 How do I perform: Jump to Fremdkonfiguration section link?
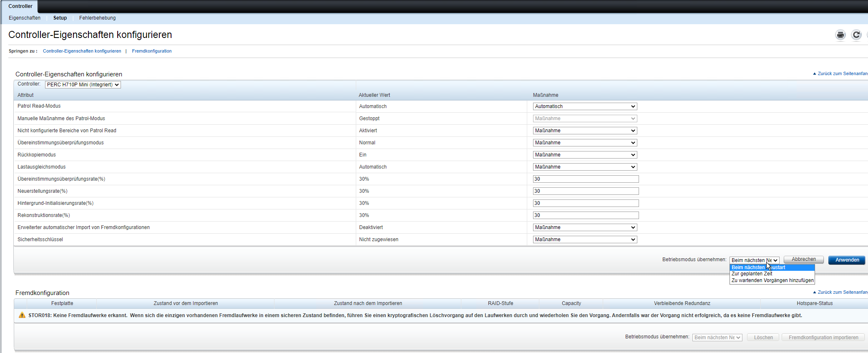click(152, 51)
